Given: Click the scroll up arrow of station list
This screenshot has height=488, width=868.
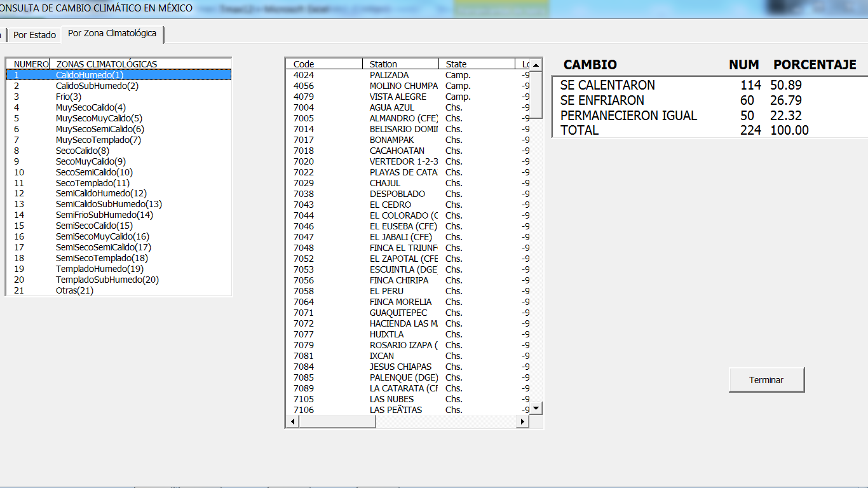Looking at the screenshot, I should 536,65.
